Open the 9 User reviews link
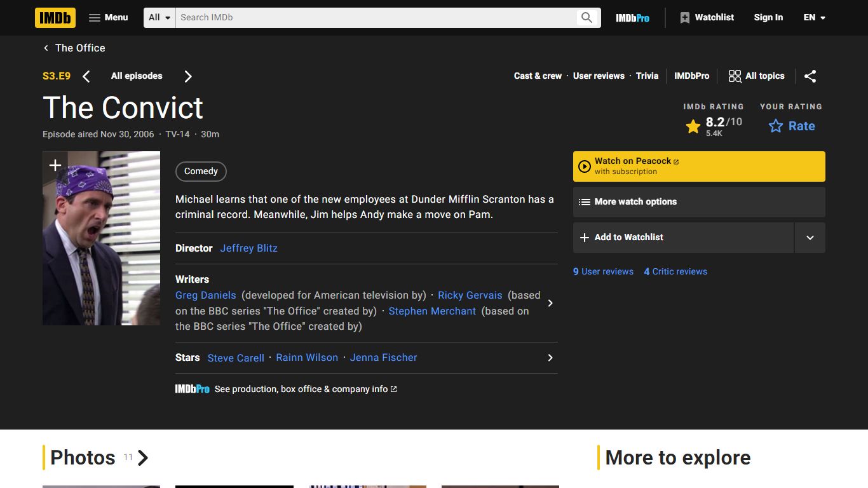Screen dimensions: 868x488 tap(603, 271)
